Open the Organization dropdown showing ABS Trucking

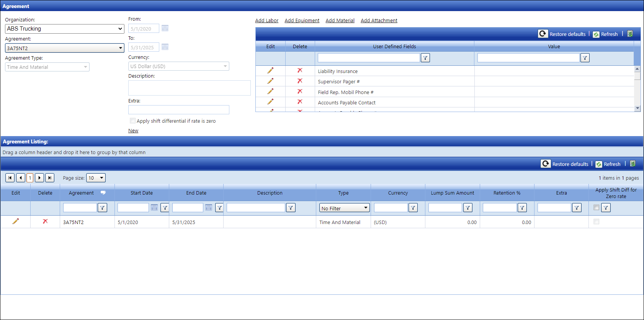(64, 29)
